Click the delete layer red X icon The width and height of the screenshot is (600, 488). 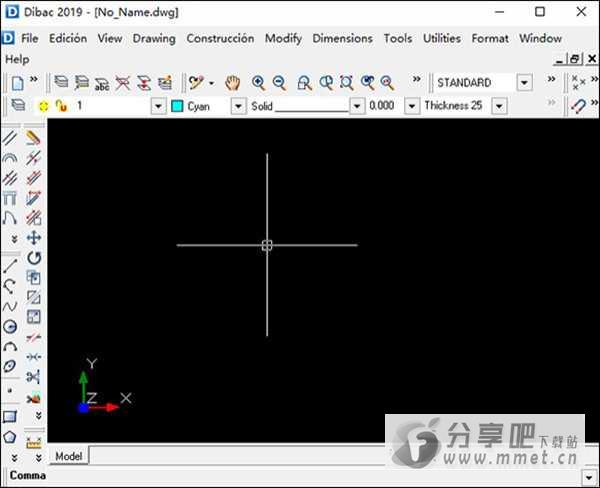click(x=123, y=83)
